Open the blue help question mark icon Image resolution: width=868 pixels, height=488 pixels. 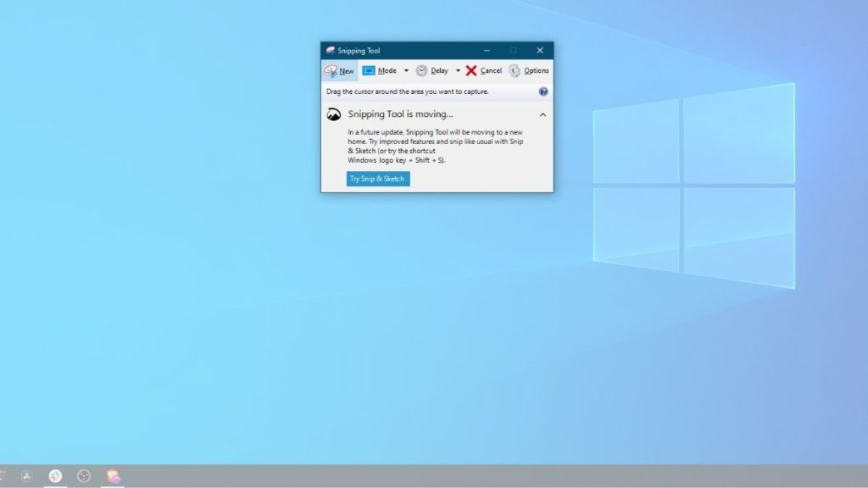[543, 91]
